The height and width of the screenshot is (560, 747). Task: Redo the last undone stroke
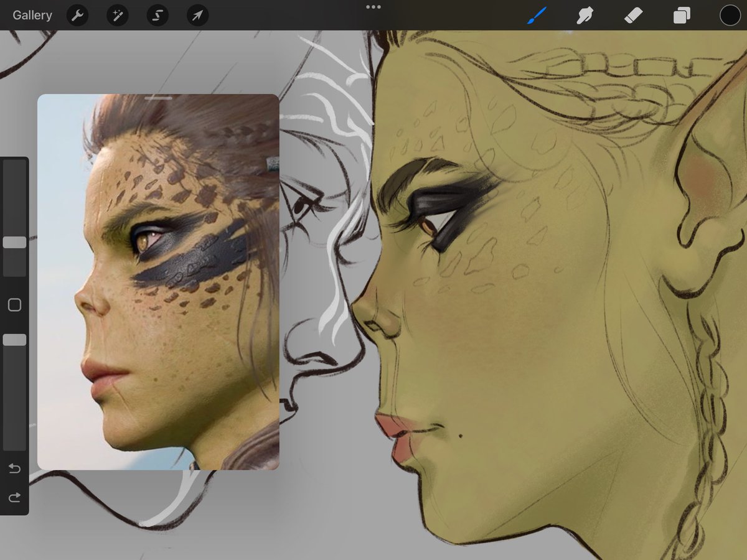tap(14, 497)
